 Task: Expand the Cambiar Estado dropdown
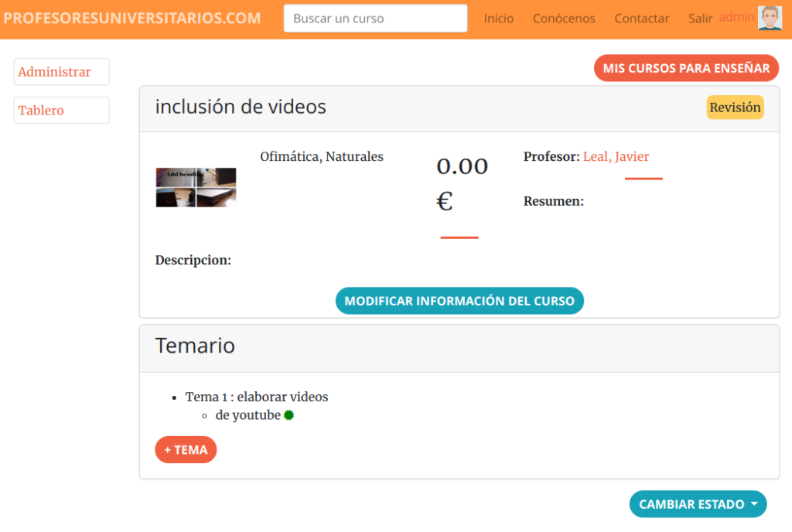pos(698,504)
